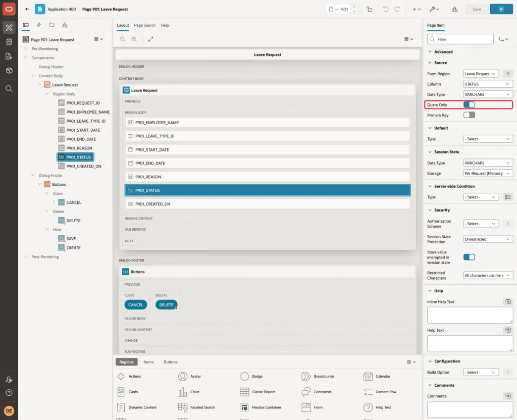Open Storage Per Request dropdown

(x=488, y=174)
